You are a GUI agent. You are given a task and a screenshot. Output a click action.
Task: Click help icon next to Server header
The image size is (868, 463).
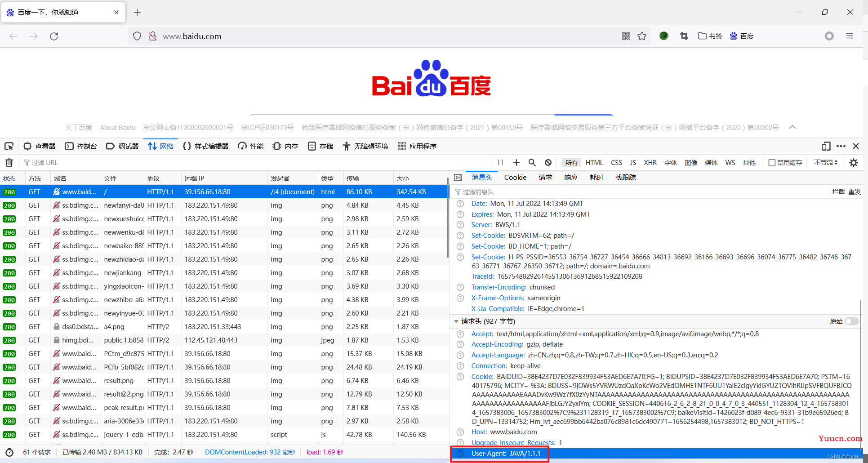coord(460,225)
